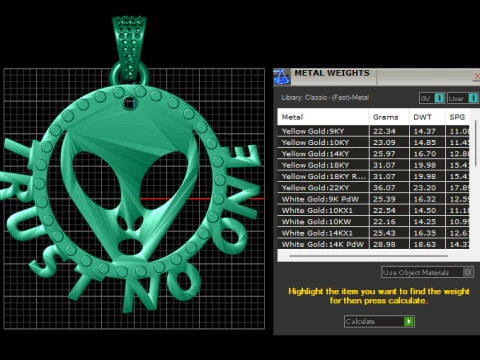Click the 23.09 grams value
The image size is (480, 360).
coord(384,142)
